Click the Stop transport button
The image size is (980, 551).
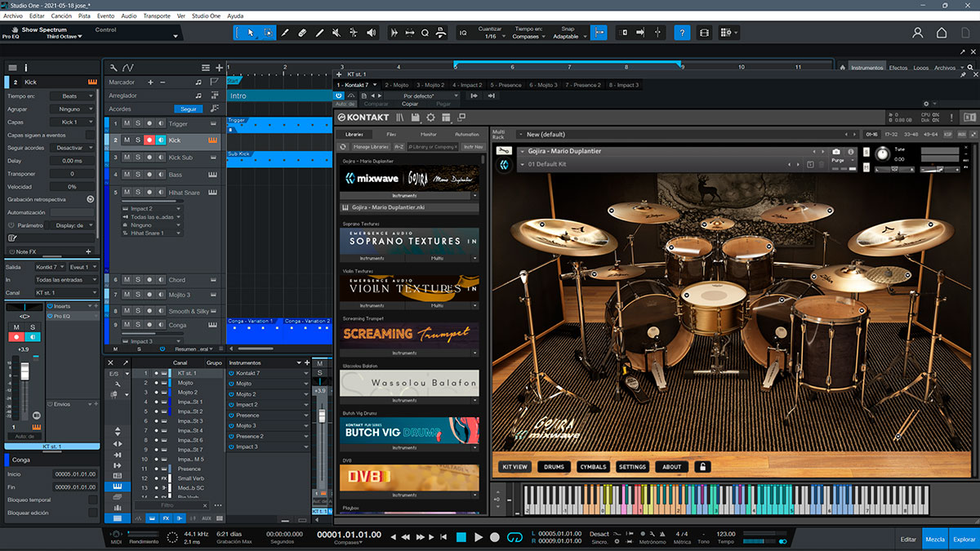click(x=461, y=537)
